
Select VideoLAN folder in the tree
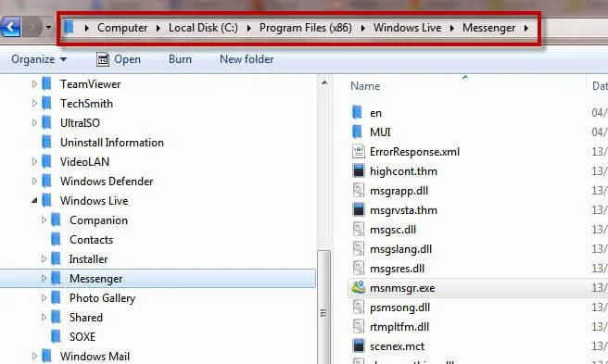(84, 162)
